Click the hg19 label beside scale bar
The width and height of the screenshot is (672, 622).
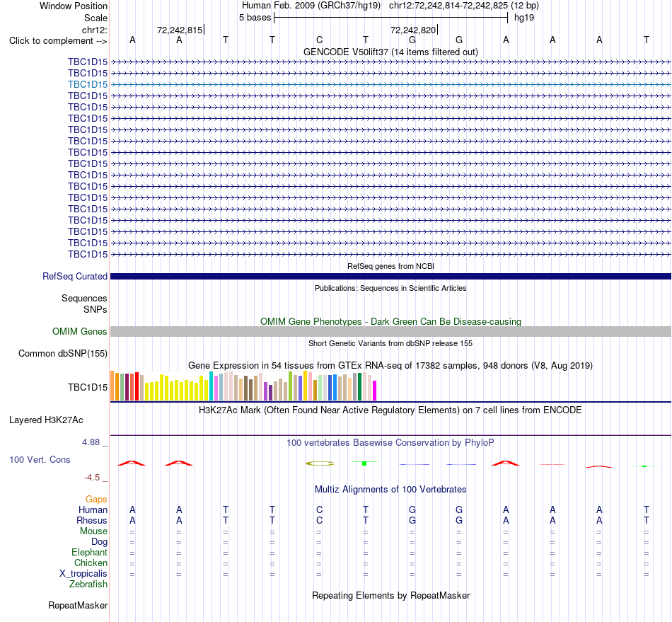(x=523, y=18)
